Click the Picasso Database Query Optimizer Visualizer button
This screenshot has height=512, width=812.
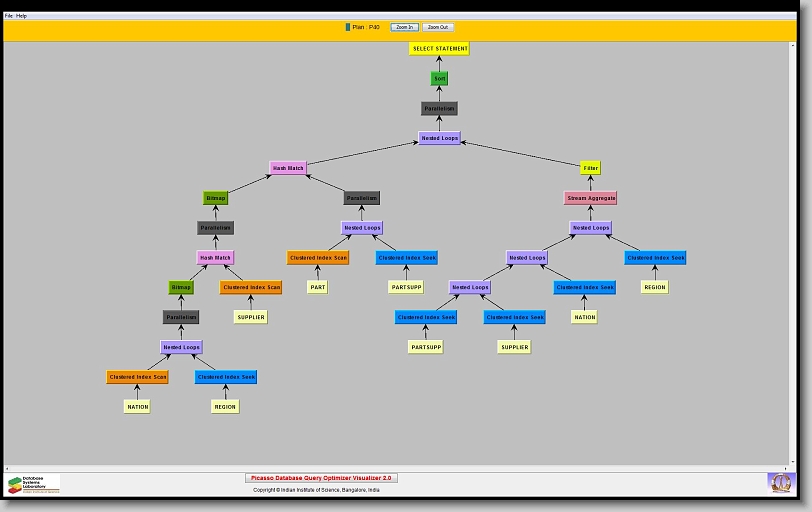pos(321,478)
